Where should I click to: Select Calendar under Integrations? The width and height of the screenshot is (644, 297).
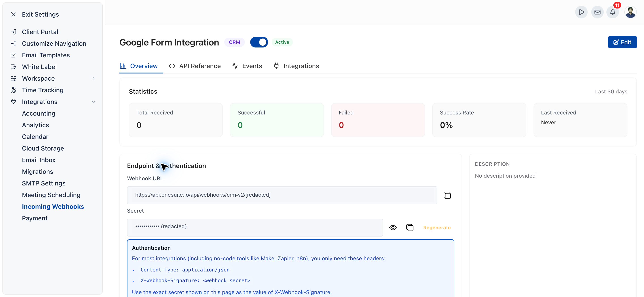[x=35, y=136]
